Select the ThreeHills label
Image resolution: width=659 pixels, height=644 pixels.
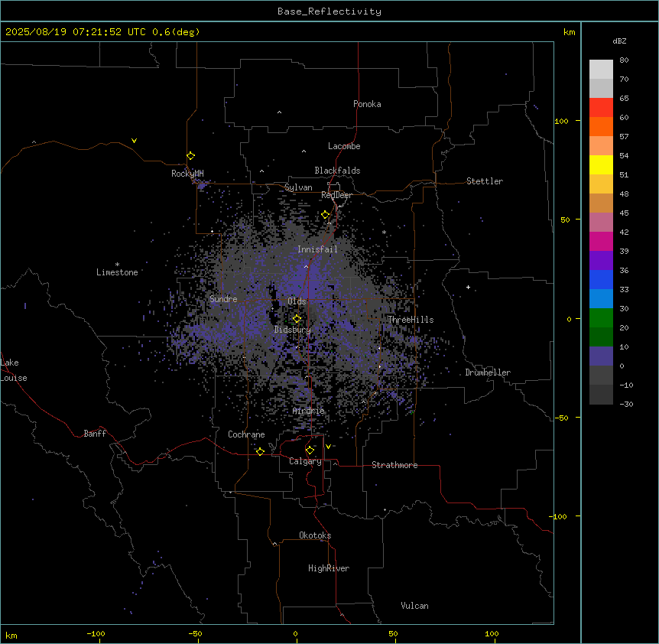tap(411, 320)
